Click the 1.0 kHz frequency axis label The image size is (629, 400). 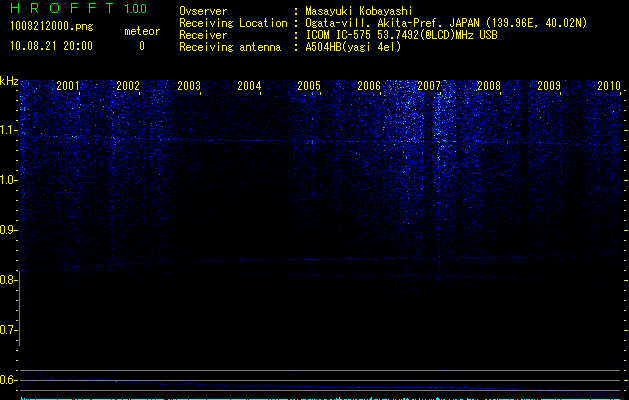8,180
